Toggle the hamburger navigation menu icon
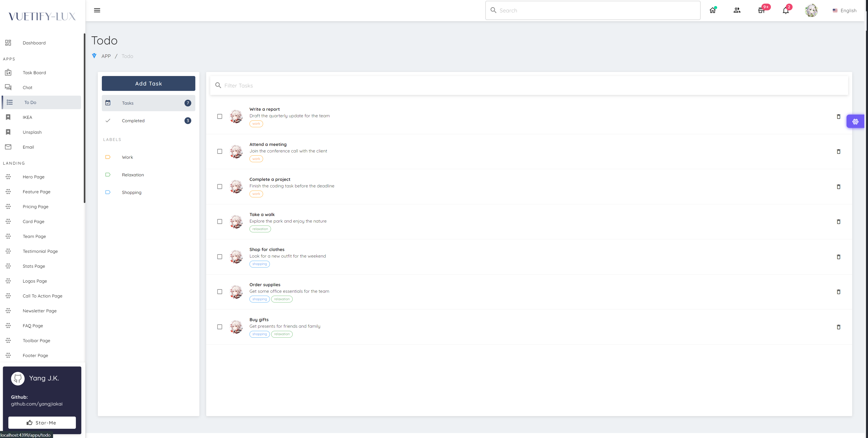The width and height of the screenshot is (868, 438). [x=97, y=10]
